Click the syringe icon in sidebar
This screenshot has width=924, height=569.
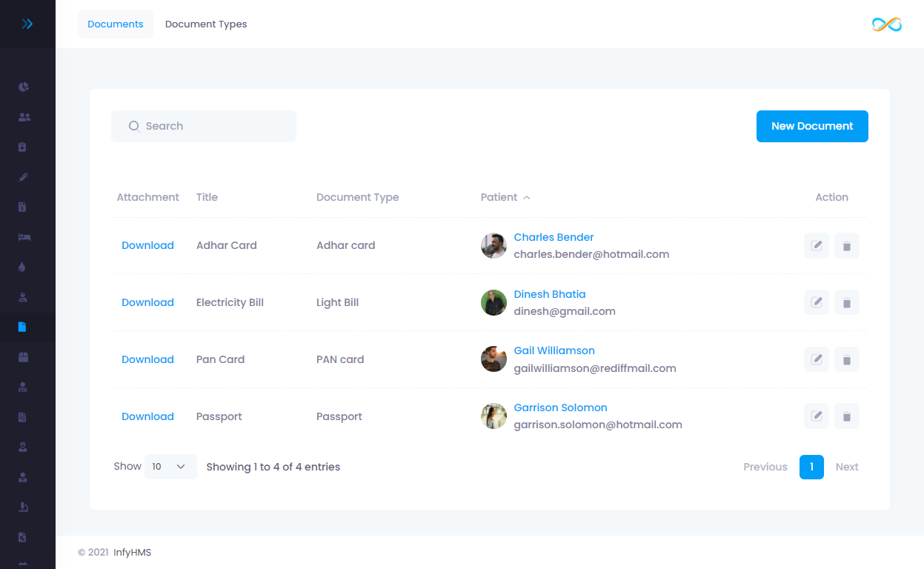point(24,177)
